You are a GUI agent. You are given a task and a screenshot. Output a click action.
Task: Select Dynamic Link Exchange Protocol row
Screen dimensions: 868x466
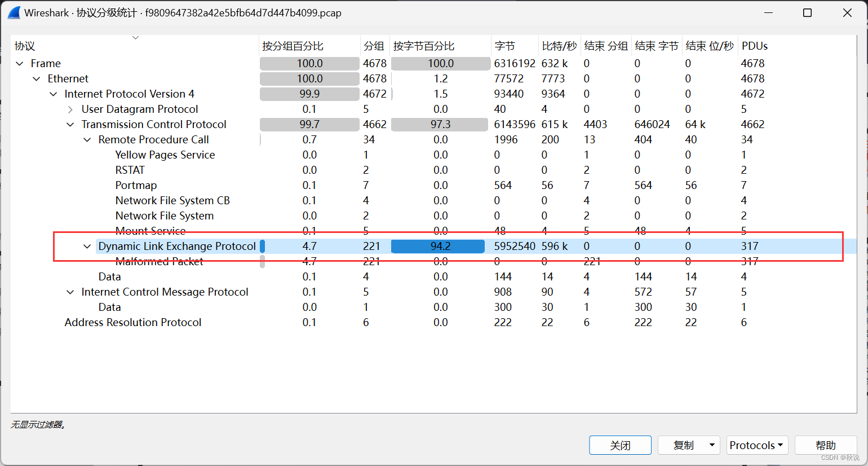coord(433,247)
